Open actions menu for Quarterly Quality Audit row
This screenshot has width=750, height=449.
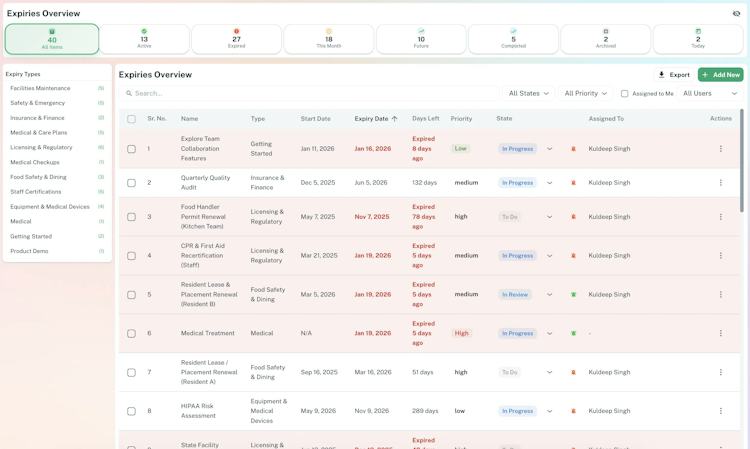coord(720,183)
